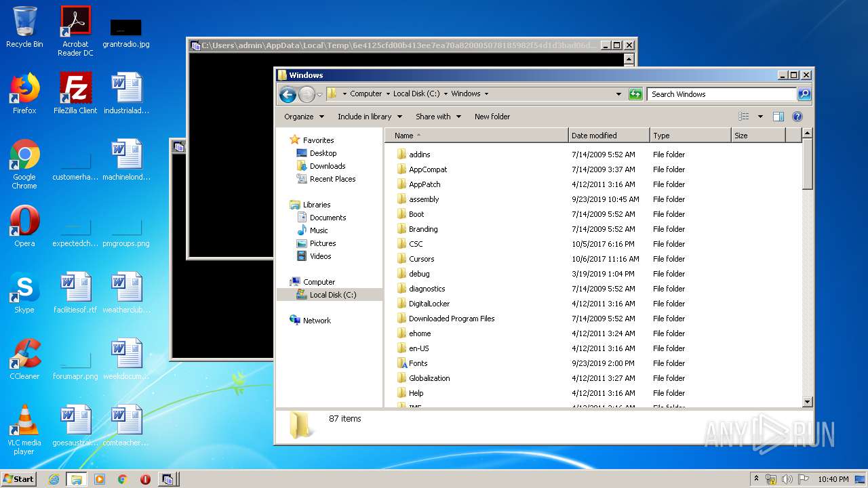Launch CCleaner desktop shortcut
Screen dimensions: 868x488
24,359
